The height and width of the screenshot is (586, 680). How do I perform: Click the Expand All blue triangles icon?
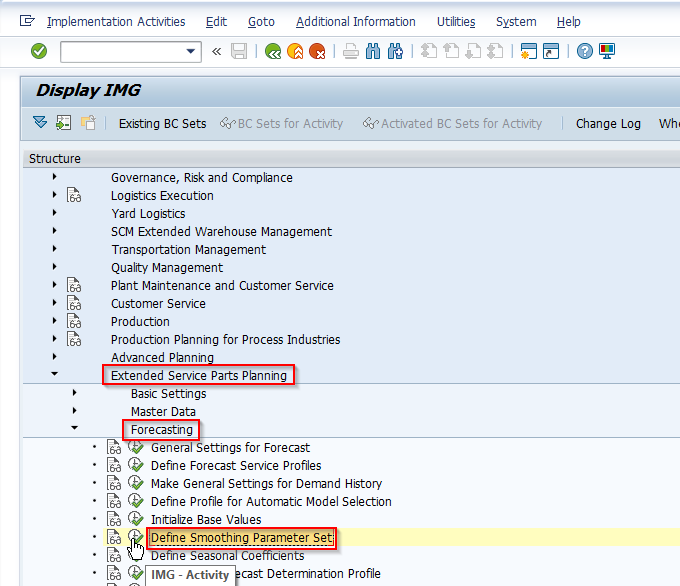coord(40,123)
